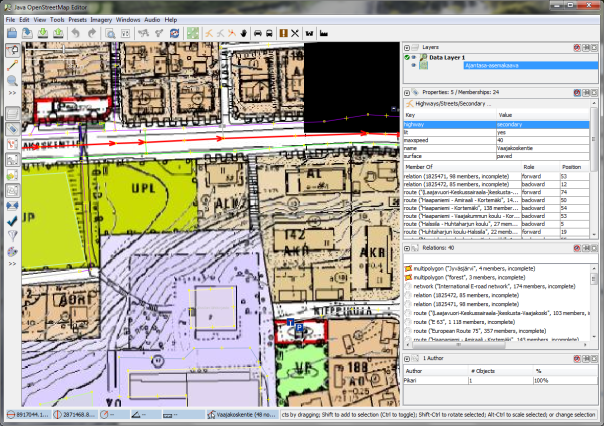The width and height of the screenshot is (604, 426).
Task: Activate the Zoom magnifier tool
Action: point(12,79)
